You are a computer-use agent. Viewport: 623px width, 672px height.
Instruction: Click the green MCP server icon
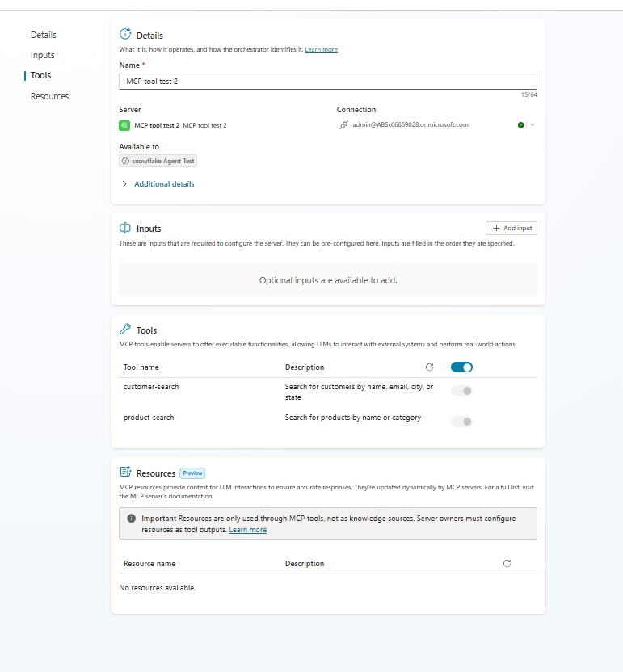point(124,125)
